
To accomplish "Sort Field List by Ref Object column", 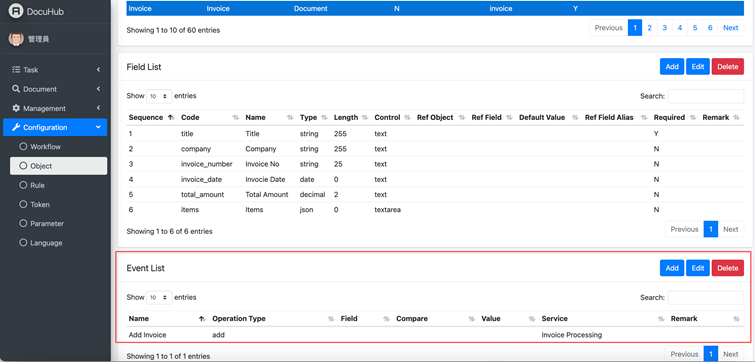I will tap(441, 117).
